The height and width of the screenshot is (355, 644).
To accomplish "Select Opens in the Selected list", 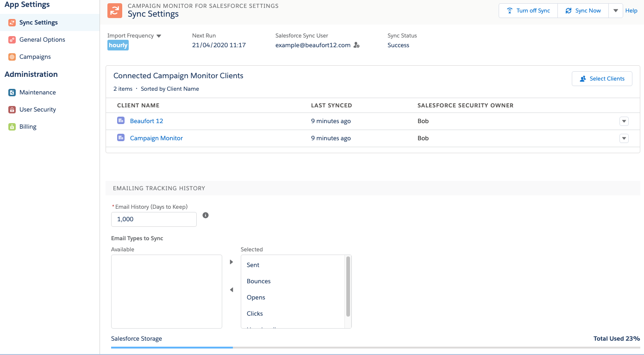I will tap(294, 297).
